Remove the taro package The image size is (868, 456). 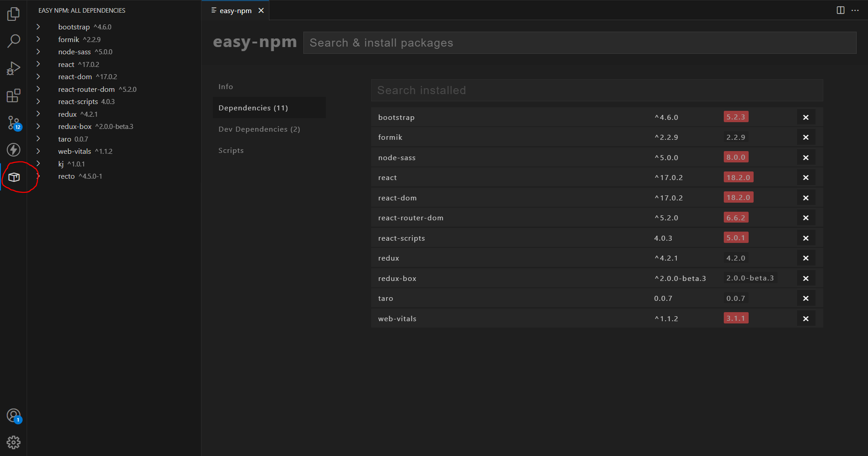[806, 298]
